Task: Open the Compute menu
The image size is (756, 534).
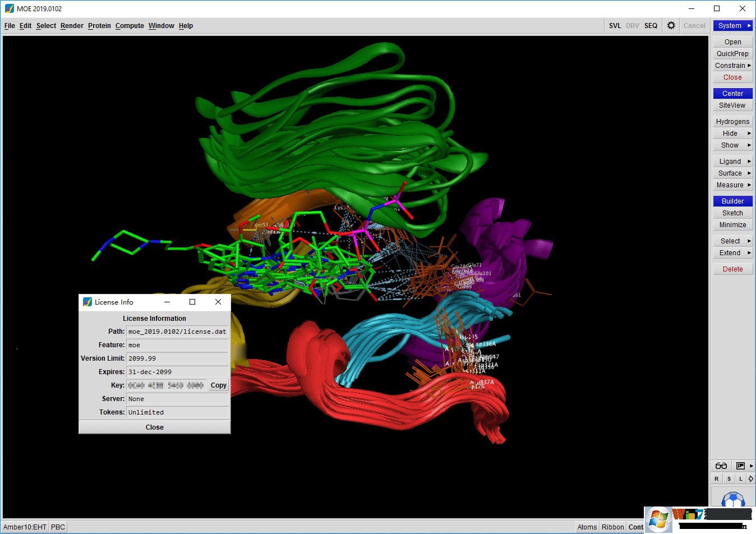Action: click(x=130, y=25)
